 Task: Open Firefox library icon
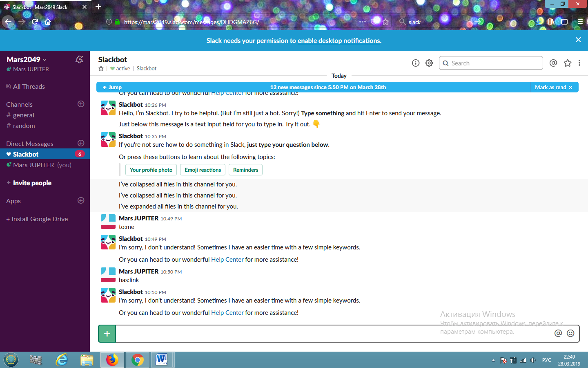551,22
